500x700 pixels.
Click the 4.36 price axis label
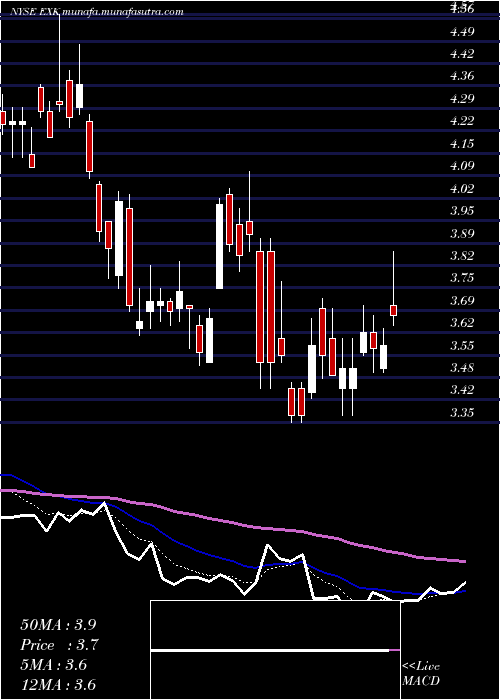coord(462,76)
